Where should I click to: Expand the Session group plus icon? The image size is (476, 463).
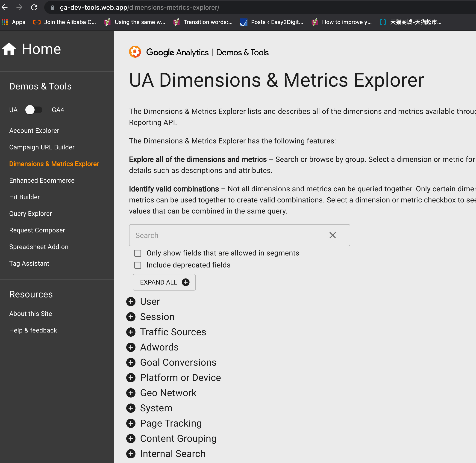(131, 317)
